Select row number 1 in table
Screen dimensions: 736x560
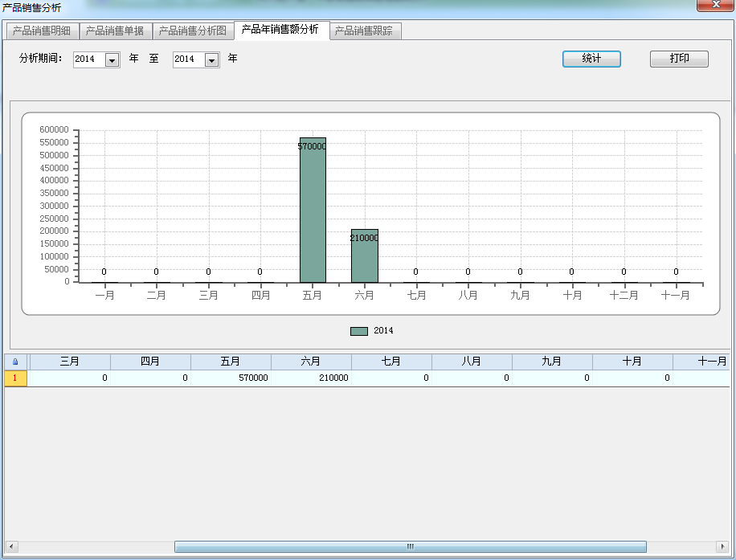[x=15, y=378]
